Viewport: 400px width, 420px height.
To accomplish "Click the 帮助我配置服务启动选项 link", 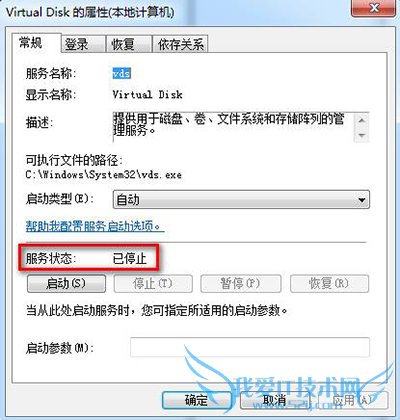I will coord(95,226).
